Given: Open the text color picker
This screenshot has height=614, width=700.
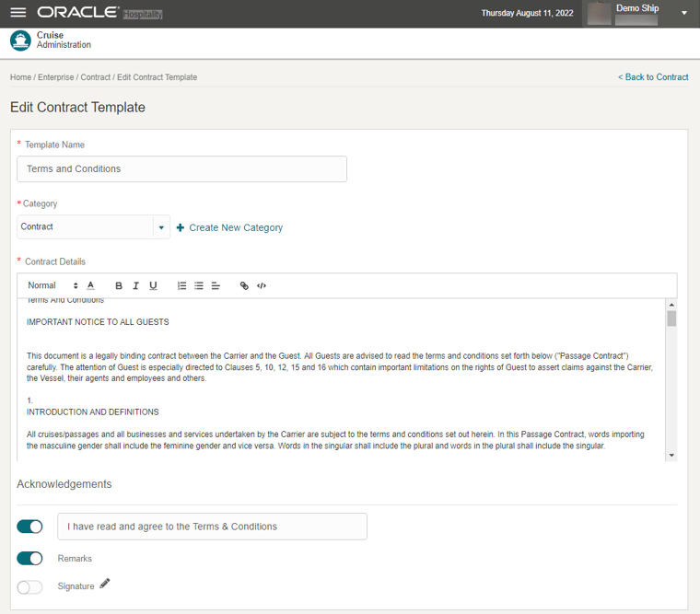Looking at the screenshot, I should [x=90, y=285].
